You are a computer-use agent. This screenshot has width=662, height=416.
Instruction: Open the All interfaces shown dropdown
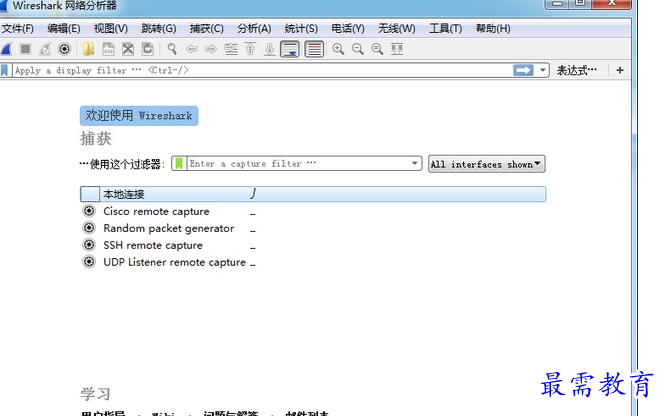[x=486, y=164]
